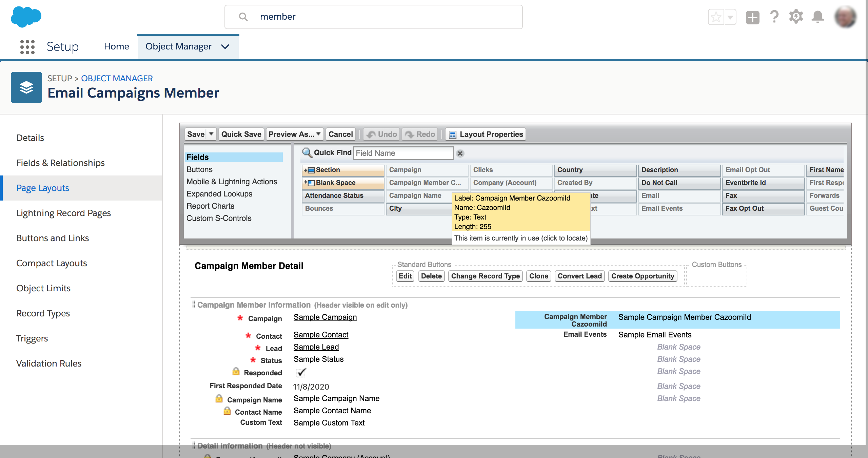Click the Responded checkmark sample value
This screenshot has height=458, width=868.
(x=301, y=372)
